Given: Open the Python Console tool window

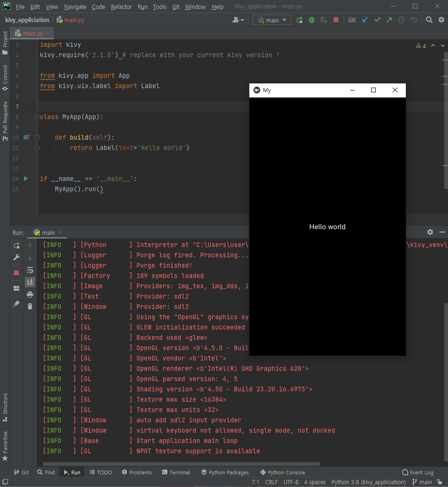Looking at the screenshot, I should click(283, 472).
